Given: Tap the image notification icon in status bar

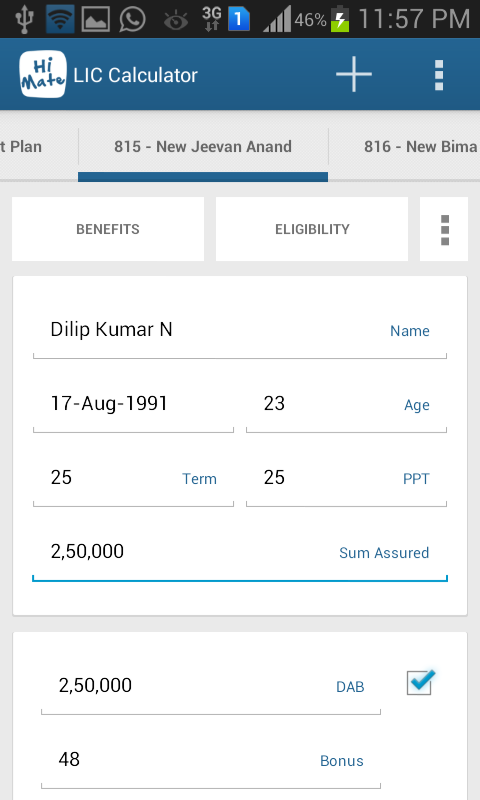Looking at the screenshot, I should [x=95, y=19].
